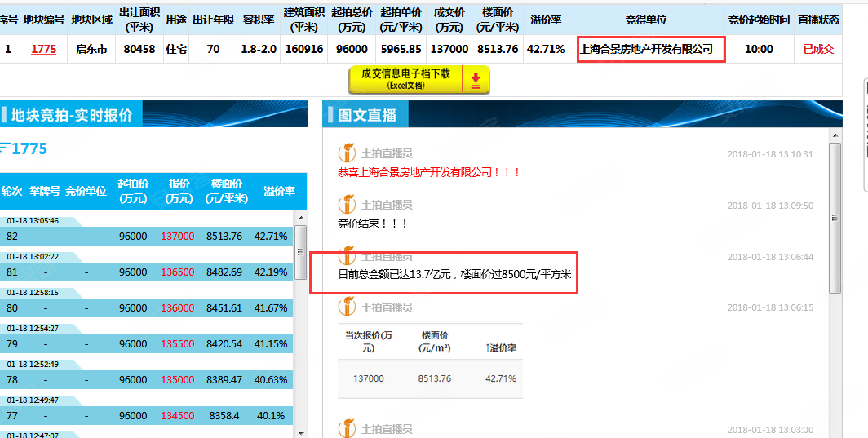
Task: Click bid list scrollbar down arrow
Action: click(301, 433)
